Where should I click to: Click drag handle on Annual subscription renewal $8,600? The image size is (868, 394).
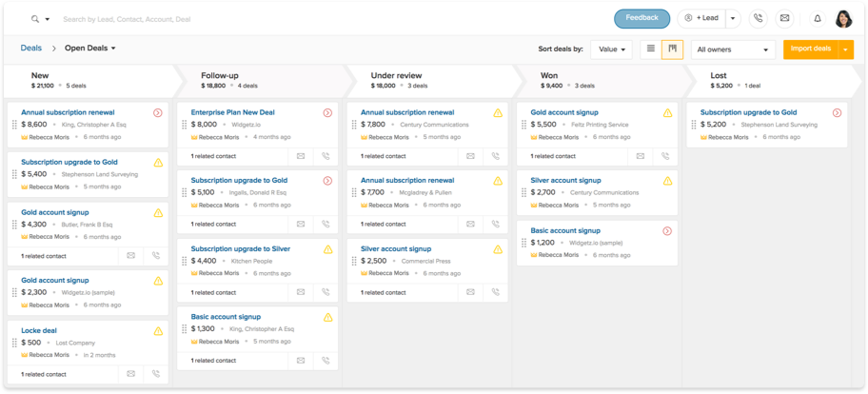pyautogui.click(x=14, y=124)
